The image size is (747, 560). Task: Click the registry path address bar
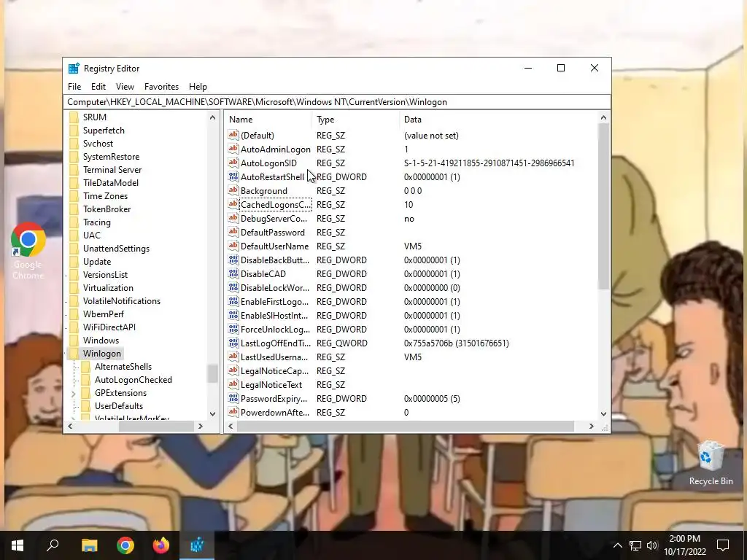337,102
